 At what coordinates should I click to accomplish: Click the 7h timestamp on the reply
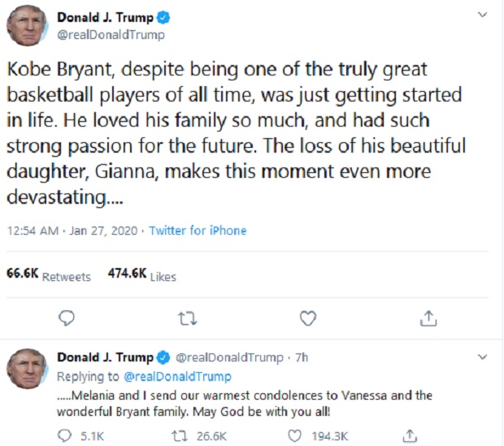[x=302, y=357]
